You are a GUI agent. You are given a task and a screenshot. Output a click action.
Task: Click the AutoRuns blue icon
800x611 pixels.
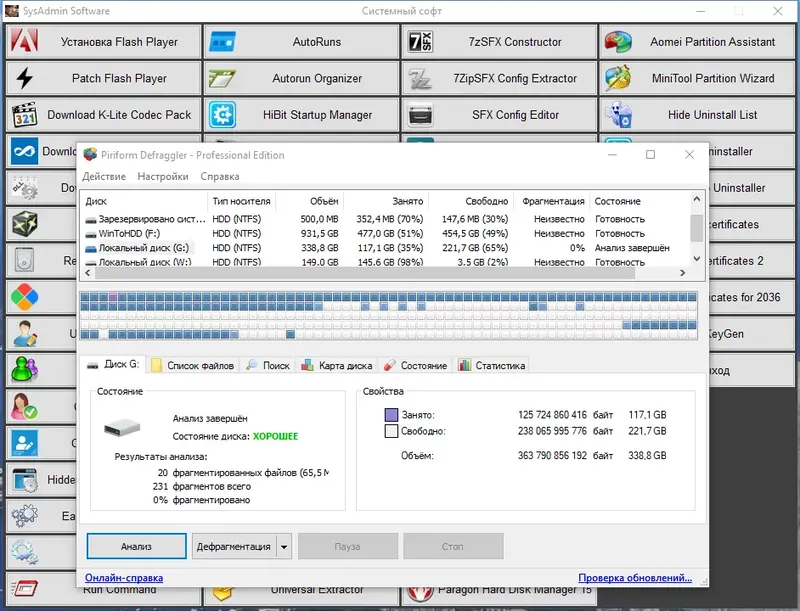[x=222, y=42]
